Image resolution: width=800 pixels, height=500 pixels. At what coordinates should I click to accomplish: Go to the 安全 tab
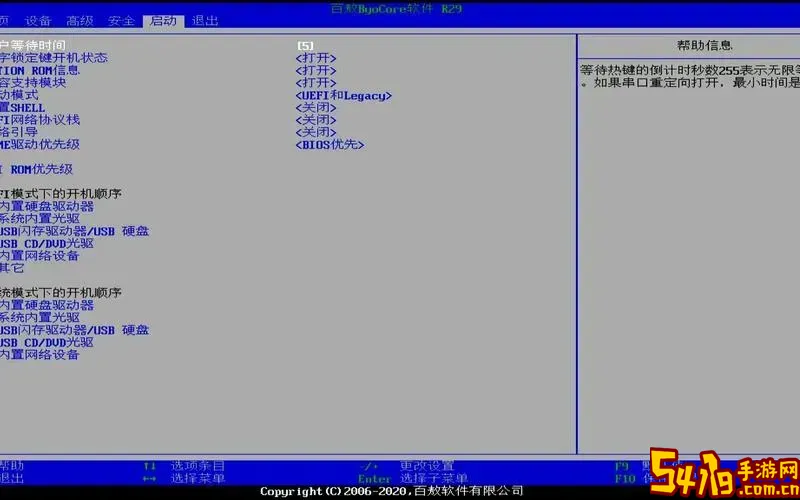point(121,21)
